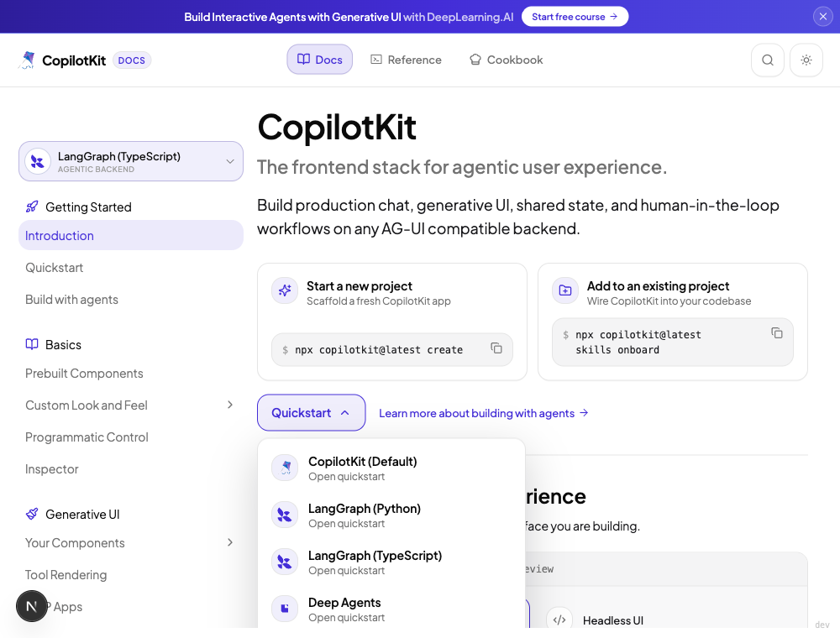Screen dimensions: 840x638
Task: Click the arrow icon on Learn more link
Action: [584, 413]
